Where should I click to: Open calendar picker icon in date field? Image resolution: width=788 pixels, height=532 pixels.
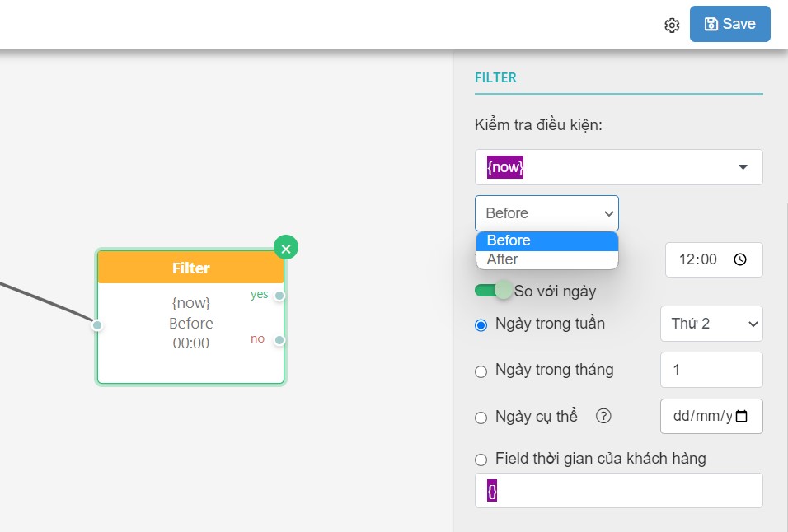pos(741,416)
